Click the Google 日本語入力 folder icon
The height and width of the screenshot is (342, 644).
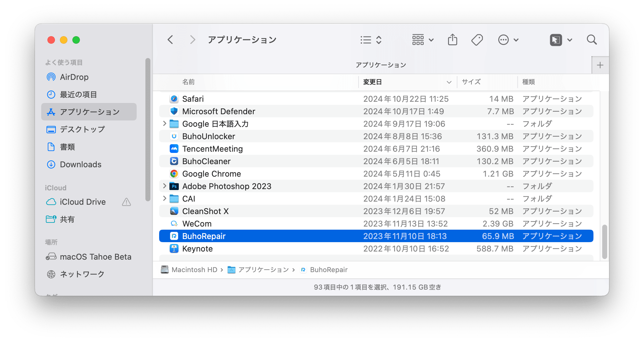coord(174,124)
